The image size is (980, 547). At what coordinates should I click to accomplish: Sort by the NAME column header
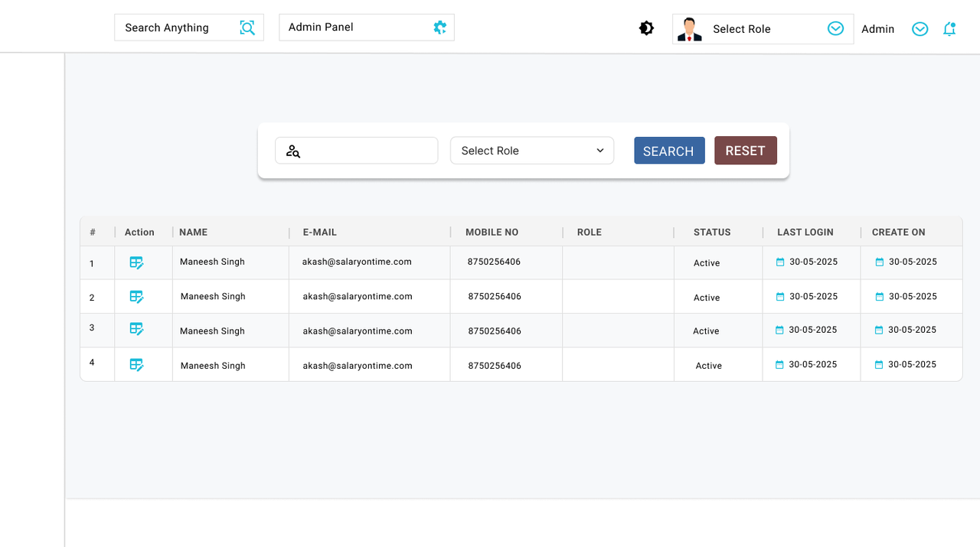(x=193, y=232)
